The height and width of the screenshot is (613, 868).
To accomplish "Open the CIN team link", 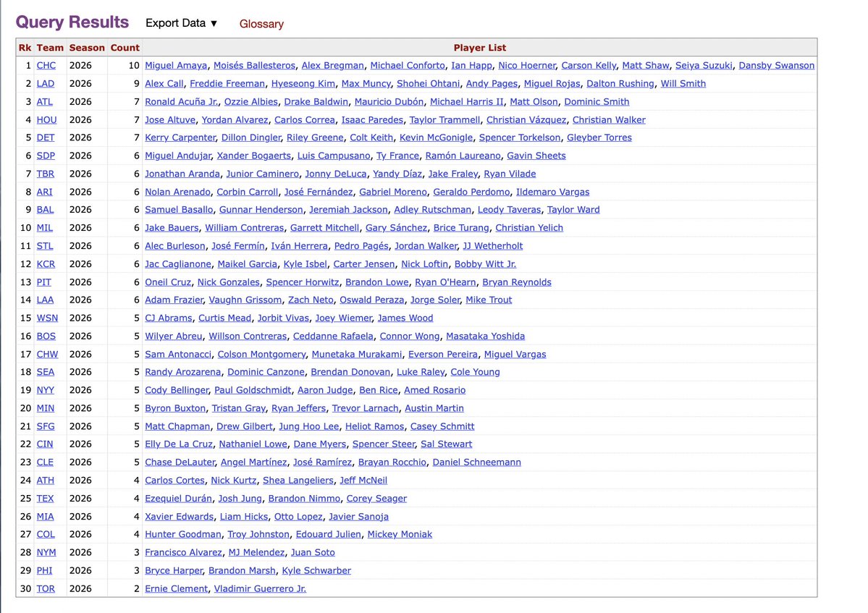I will tap(45, 444).
